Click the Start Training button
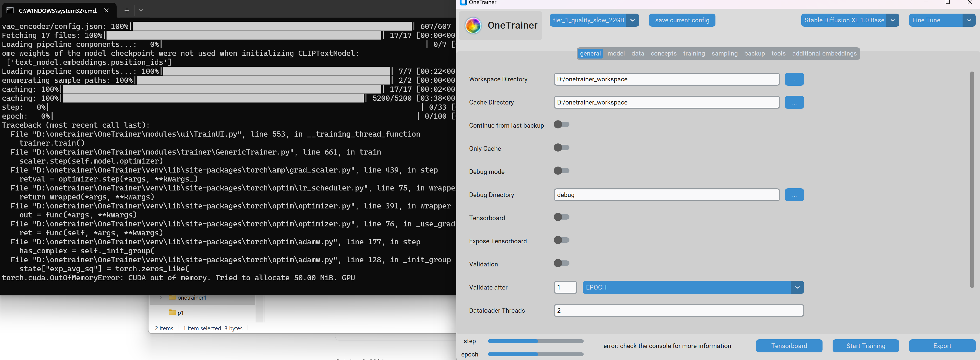Screen dimensions: 980x360 click(x=866, y=346)
